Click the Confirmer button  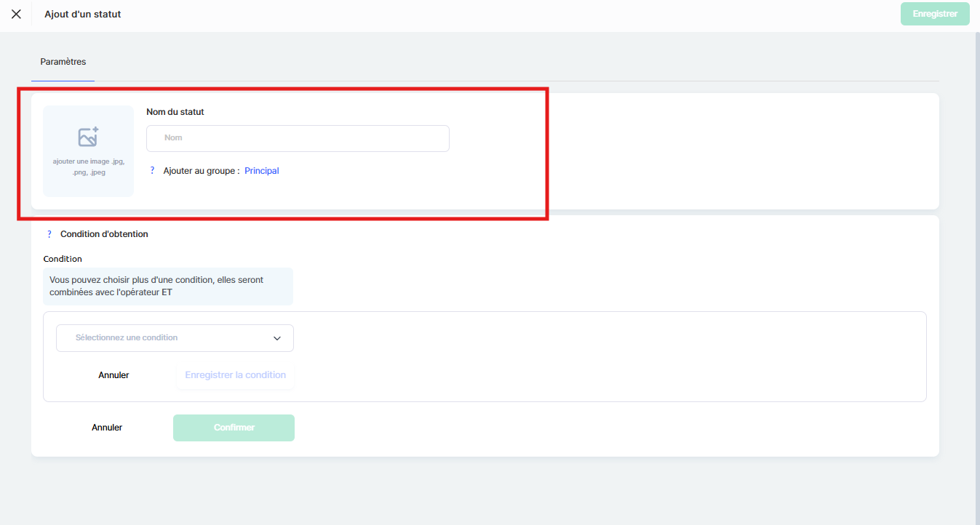(x=234, y=428)
